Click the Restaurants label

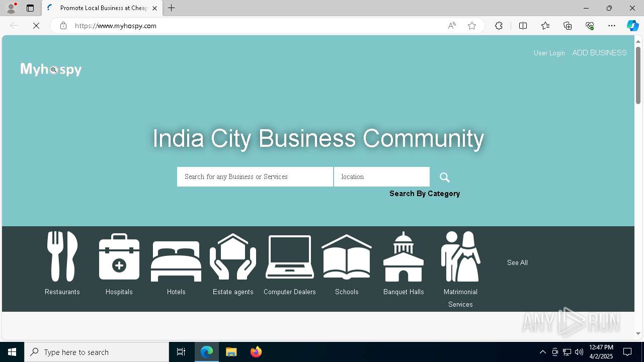(62, 292)
